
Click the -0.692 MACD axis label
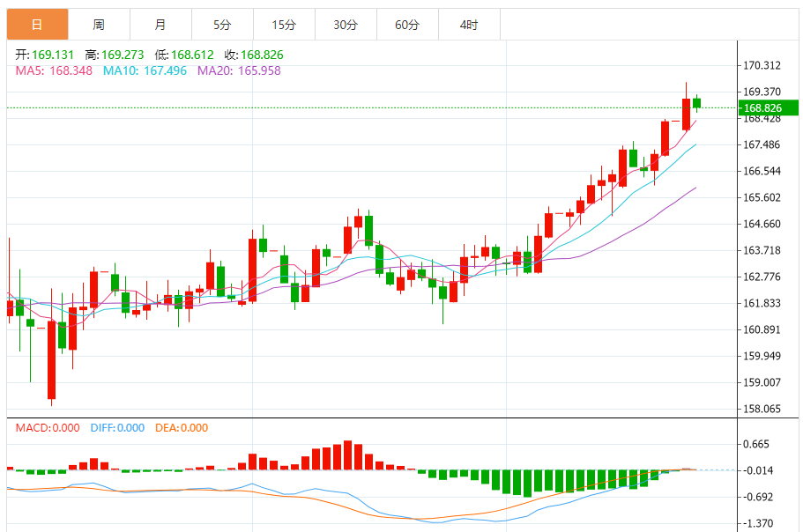pyautogui.click(x=758, y=498)
